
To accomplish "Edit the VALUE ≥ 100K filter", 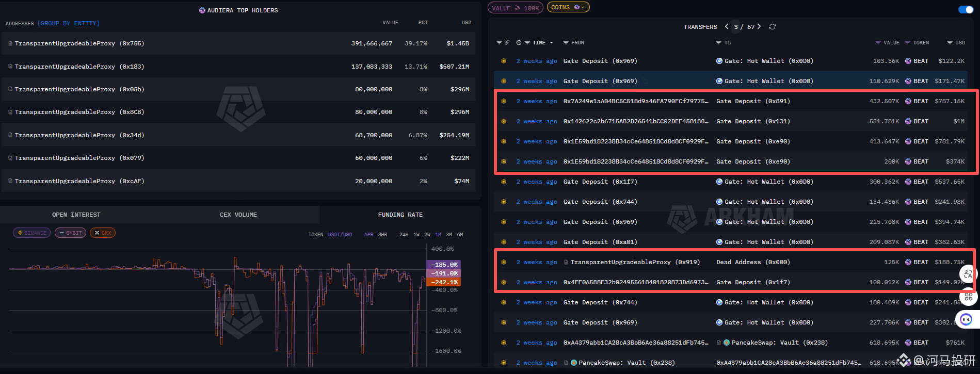I will pos(516,8).
